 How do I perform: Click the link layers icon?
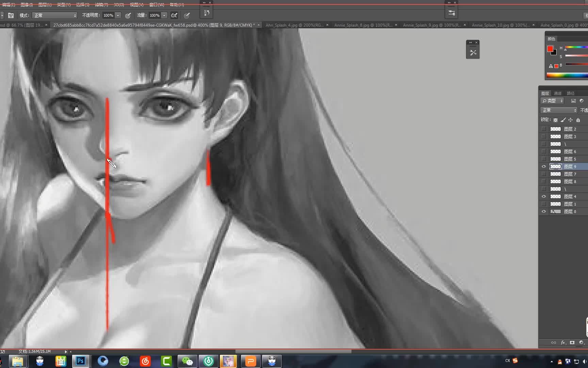pos(554,342)
